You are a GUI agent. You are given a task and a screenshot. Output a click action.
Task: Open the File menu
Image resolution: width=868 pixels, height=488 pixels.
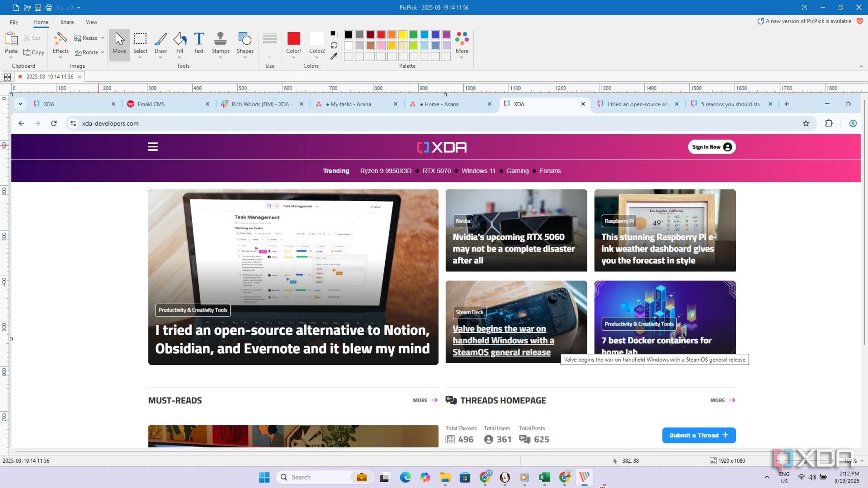tap(14, 22)
